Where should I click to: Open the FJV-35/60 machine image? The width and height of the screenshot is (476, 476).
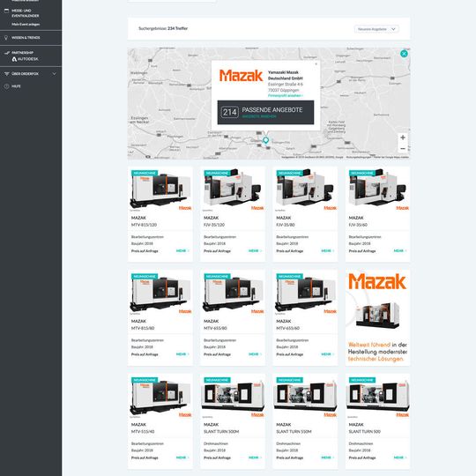pos(377,190)
